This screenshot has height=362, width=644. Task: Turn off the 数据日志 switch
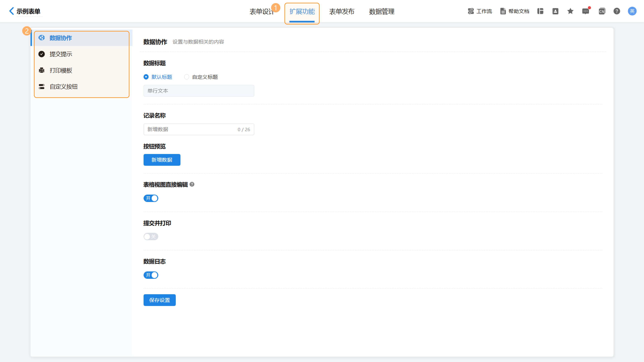tap(151, 275)
